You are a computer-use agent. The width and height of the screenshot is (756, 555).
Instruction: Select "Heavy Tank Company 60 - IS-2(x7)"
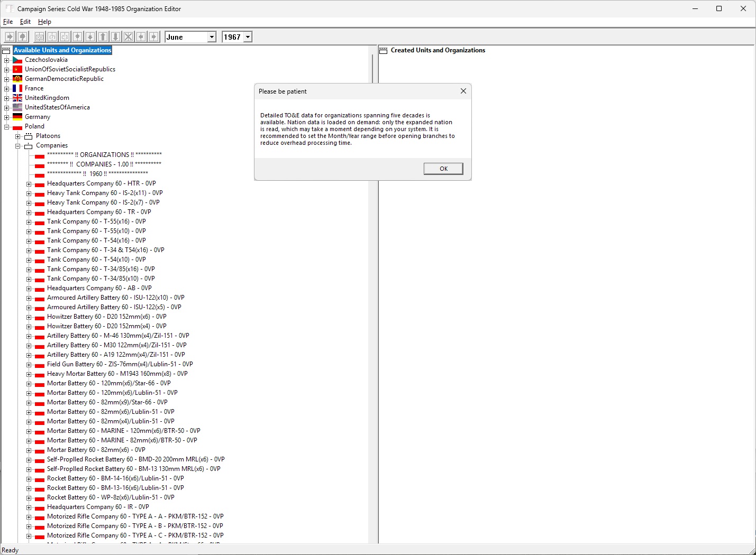[103, 202]
